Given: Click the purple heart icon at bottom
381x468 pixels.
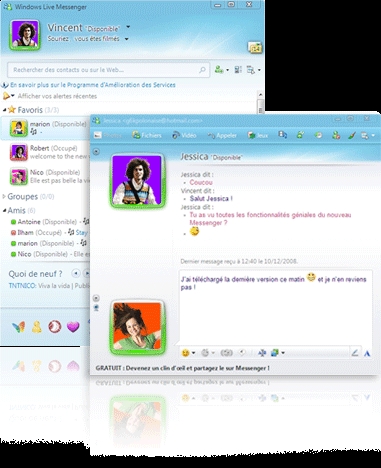Looking at the screenshot, I should coord(73,327).
